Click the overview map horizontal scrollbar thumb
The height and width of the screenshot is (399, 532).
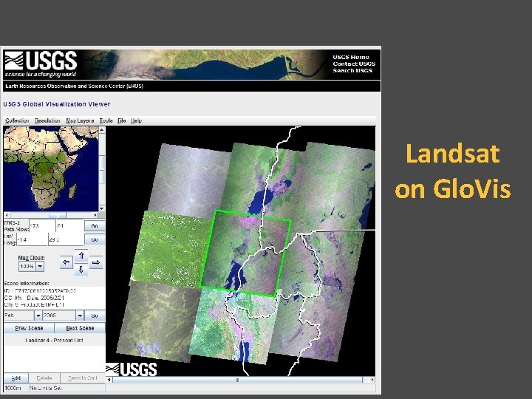point(58,215)
